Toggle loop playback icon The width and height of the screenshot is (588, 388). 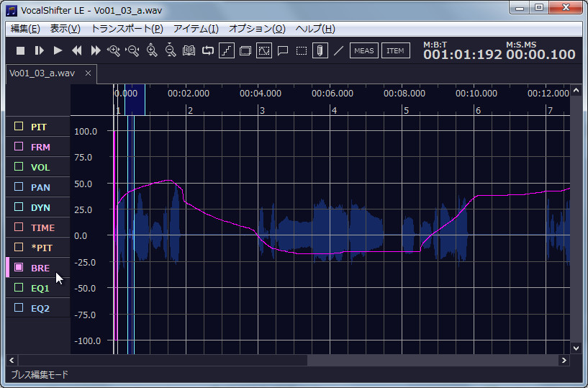click(x=208, y=50)
